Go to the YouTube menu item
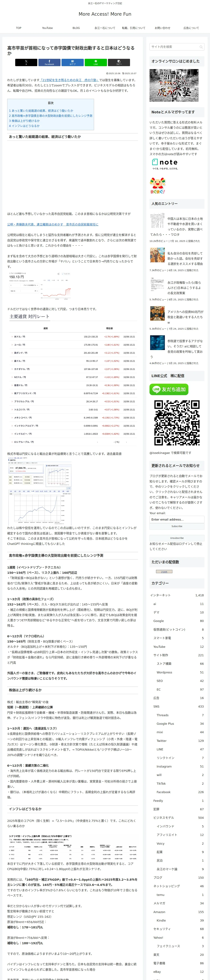The height and width of the screenshot is (980, 210). [x=47, y=28]
